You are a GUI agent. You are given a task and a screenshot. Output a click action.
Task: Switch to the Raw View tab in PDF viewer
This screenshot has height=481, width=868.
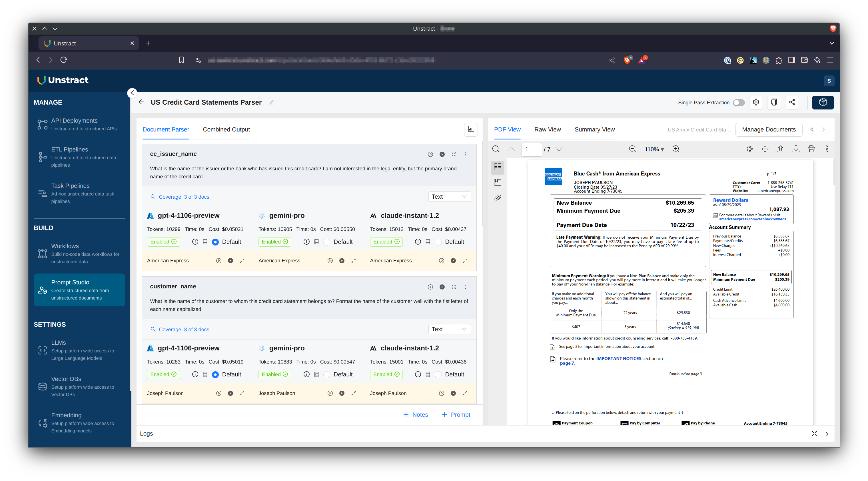click(547, 129)
